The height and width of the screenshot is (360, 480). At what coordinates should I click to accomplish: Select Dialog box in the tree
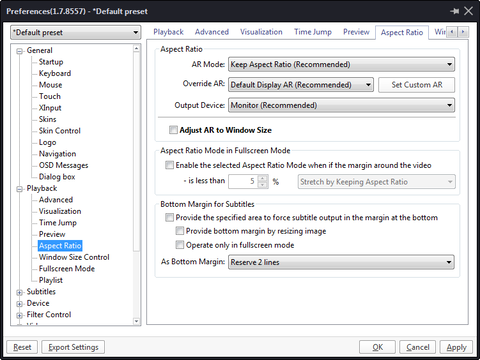click(x=57, y=177)
